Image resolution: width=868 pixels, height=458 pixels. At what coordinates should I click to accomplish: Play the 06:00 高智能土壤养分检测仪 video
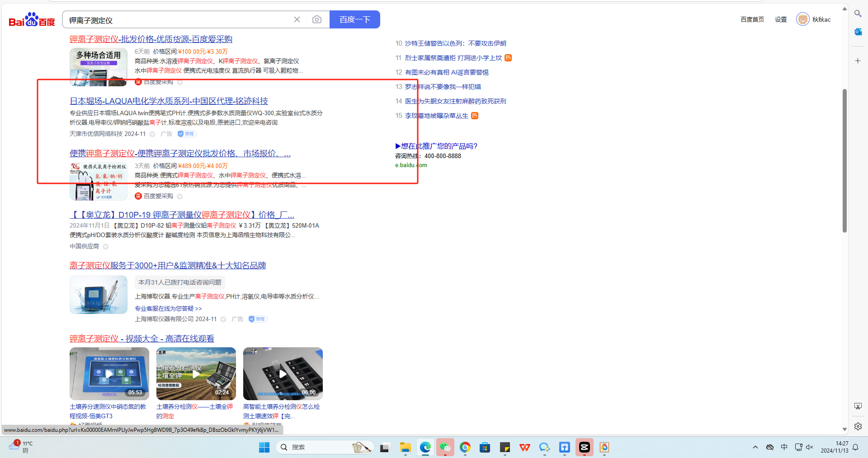click(283, 374)
